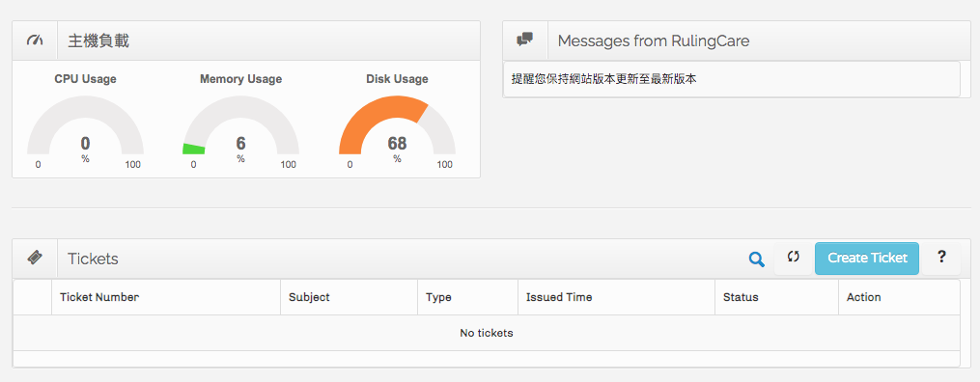Click the 主機負載 panel title
The height and width of the screenshot is (382, 980).
pyautogui.click(x=98, y=41)
